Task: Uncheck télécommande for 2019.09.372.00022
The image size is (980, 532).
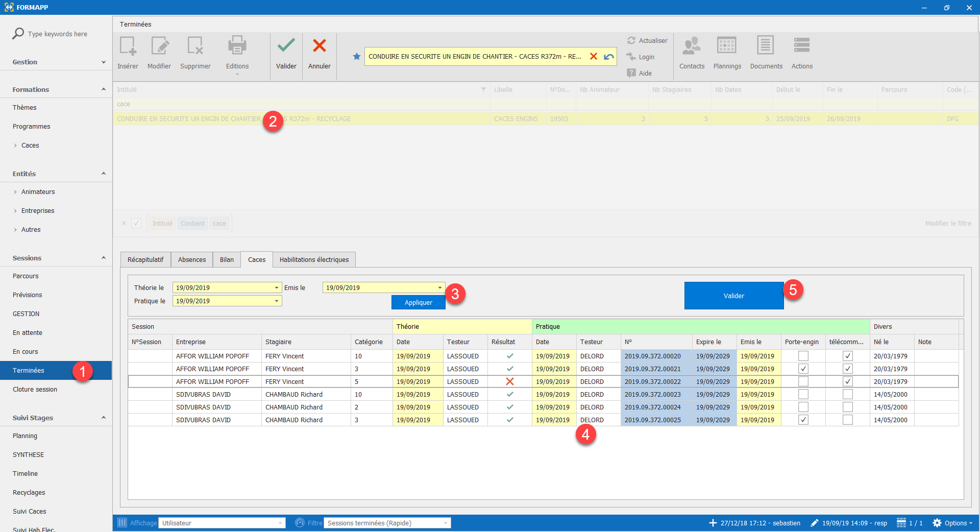Action: click(848, 381)
